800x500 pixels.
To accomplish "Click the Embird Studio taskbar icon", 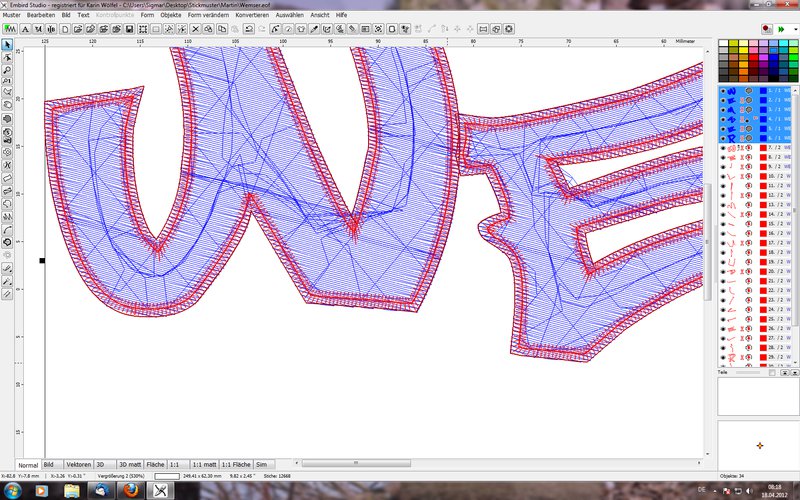I will coord(160,491).
